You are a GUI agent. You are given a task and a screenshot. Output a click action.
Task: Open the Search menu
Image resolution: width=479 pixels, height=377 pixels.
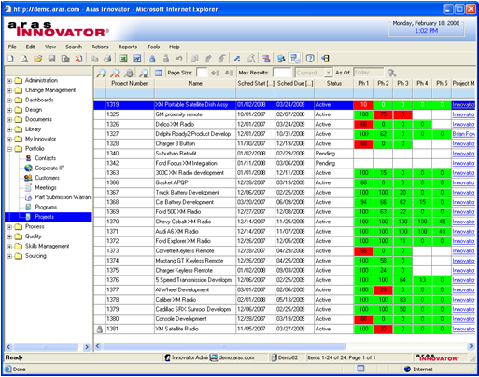73,47
